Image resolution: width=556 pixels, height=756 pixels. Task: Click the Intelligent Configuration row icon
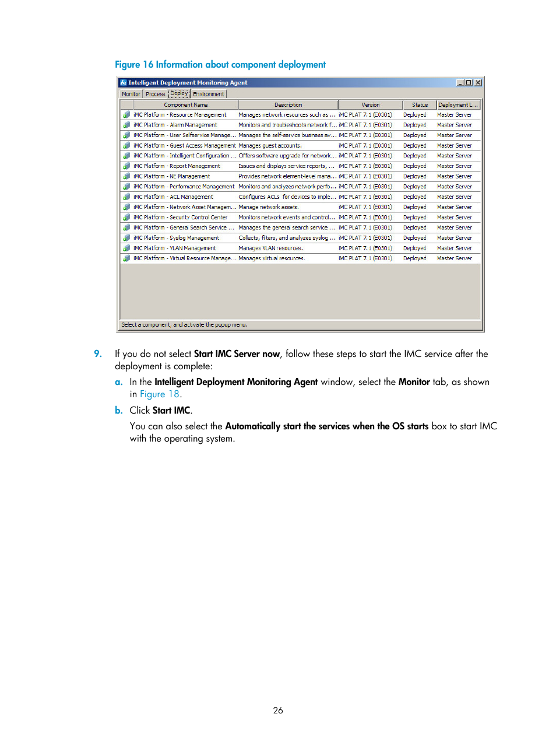tap(126, 156)
